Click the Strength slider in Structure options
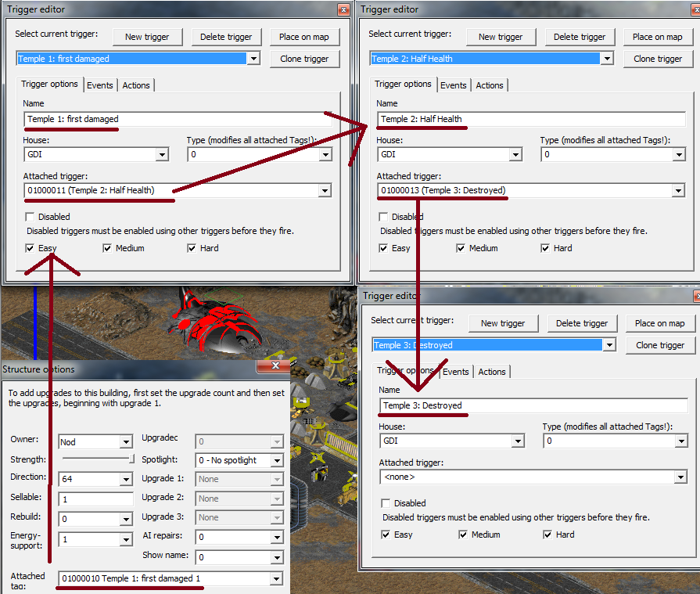This screenshot has height=594, width=700. pyautogui.click(x=98, y=459)
